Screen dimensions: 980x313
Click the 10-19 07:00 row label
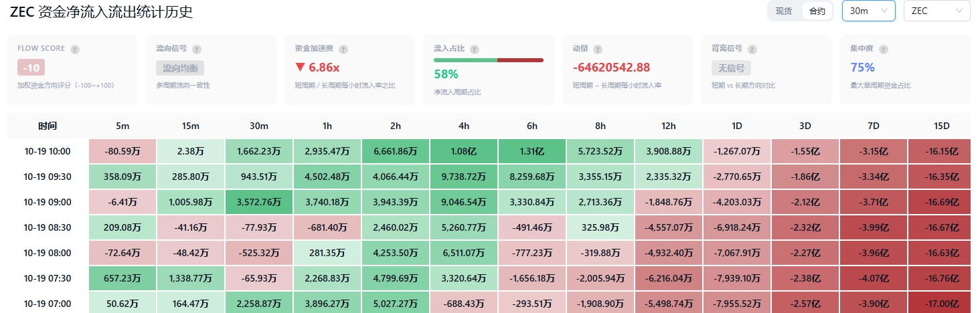(48, 304)
